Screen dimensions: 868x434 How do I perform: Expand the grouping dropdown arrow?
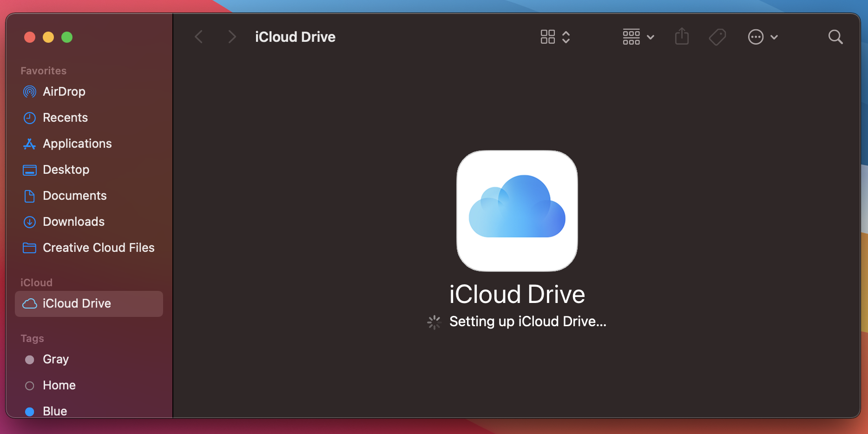tap(651, 37)
